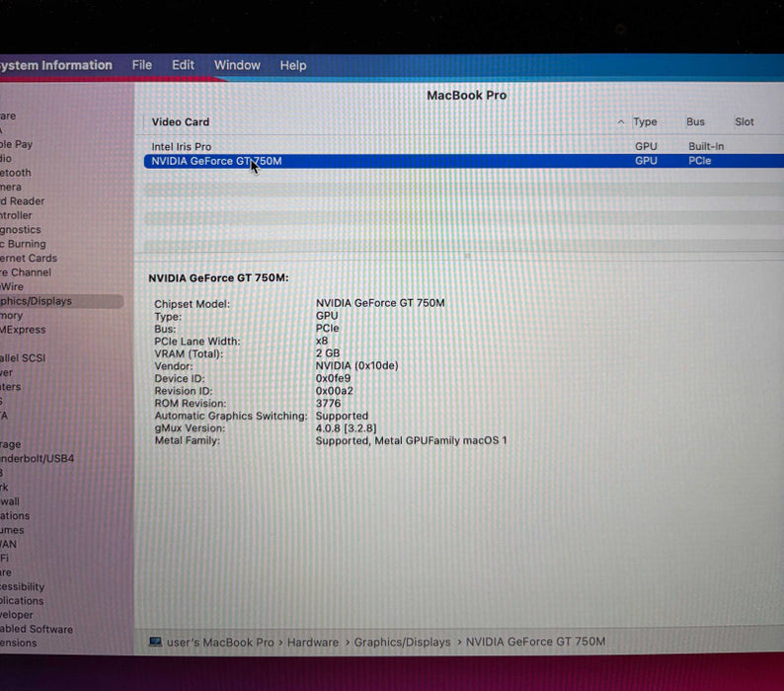Select NVMExpress in the sidebar
784x691 pixels.
[x=23, y=330]
